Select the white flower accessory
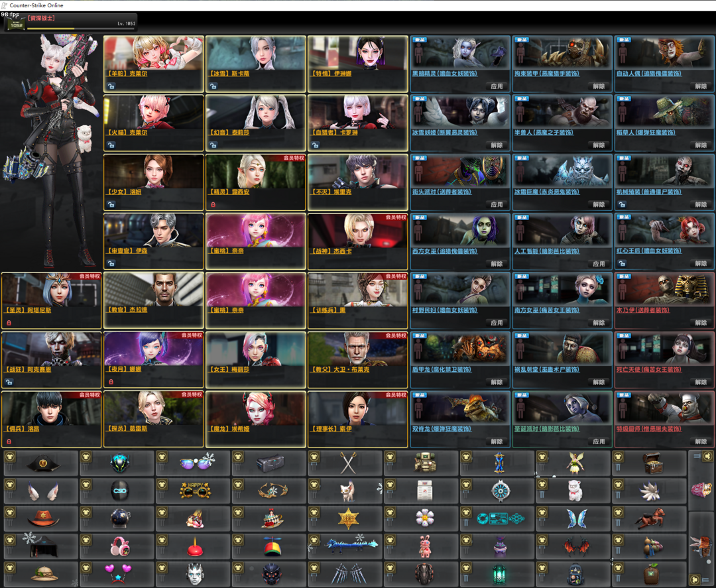Image resolution: width=716 pixels, height=588 pixels. 425,518
